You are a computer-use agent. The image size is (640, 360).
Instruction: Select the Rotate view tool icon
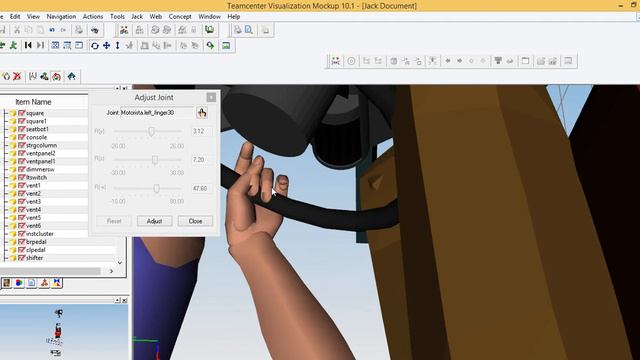coord(95,45)
